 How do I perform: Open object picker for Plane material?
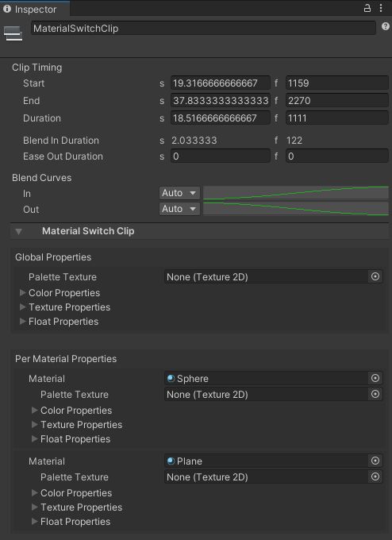pyautogui.click(x=375, y=461)
